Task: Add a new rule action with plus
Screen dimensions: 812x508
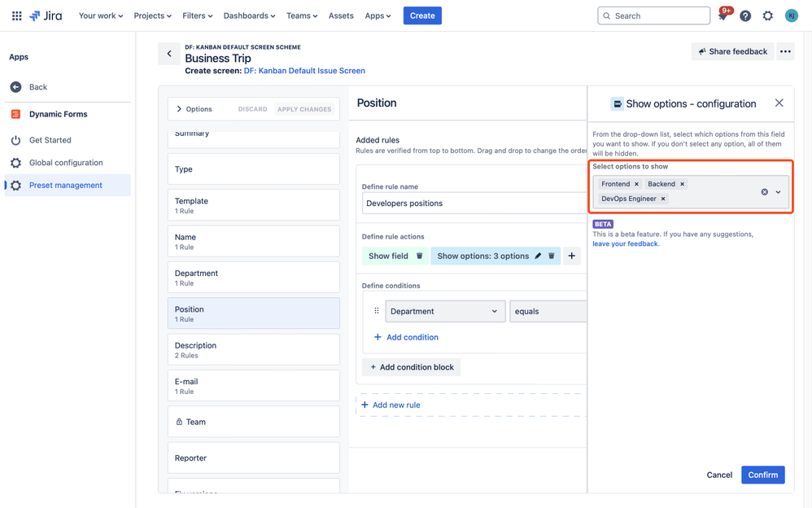Action: click(x=572, y=256)
